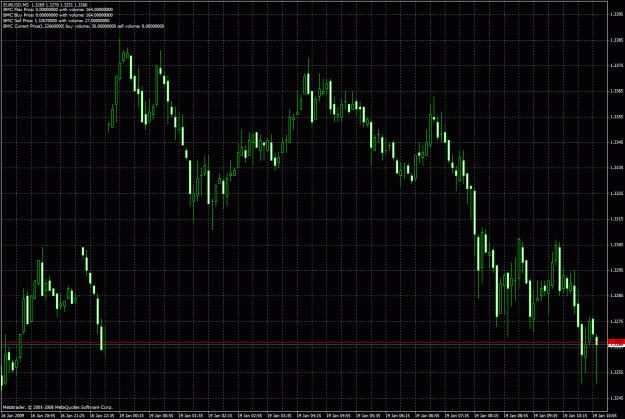Click the MetaQuotes Software Corp. copyright text
The width and height of the screenshot is (625, 419).
pyautogui.click(x=58, y=407)
